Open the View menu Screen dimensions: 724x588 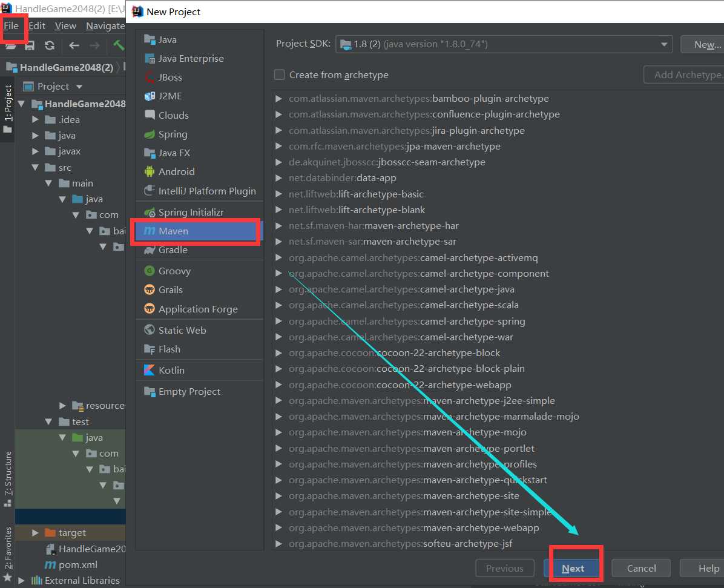pyautogui.click(x=65, y=26)
